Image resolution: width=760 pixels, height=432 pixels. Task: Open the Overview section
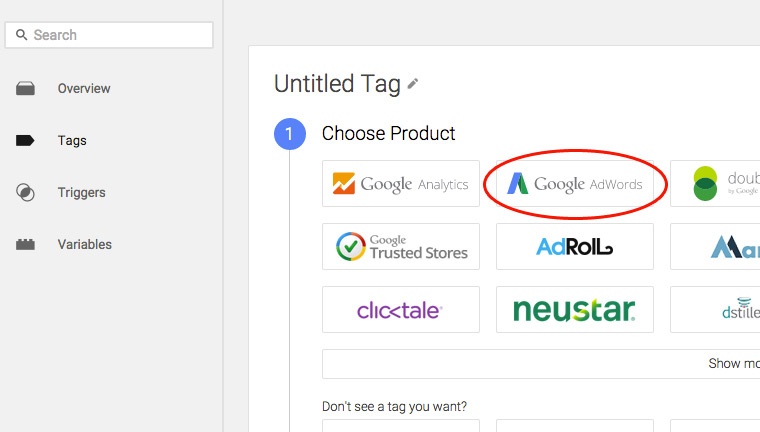84,89
